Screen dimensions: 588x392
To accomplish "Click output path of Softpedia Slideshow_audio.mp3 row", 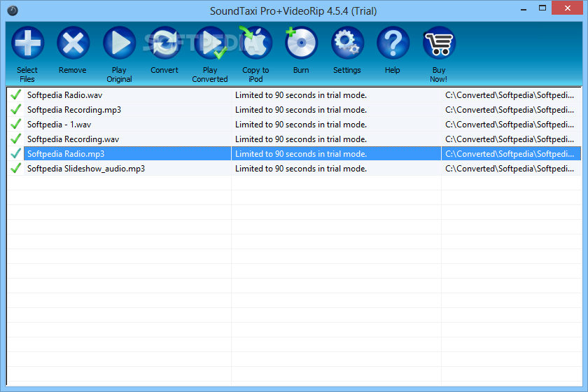I will coord(510,169).
